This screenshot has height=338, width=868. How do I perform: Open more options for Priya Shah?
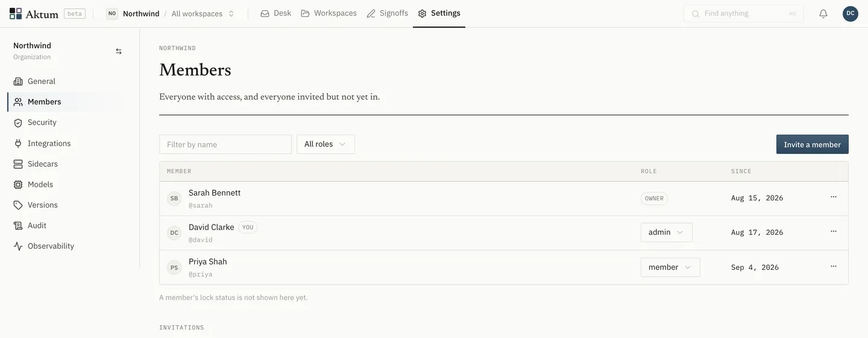click(834, 266)
